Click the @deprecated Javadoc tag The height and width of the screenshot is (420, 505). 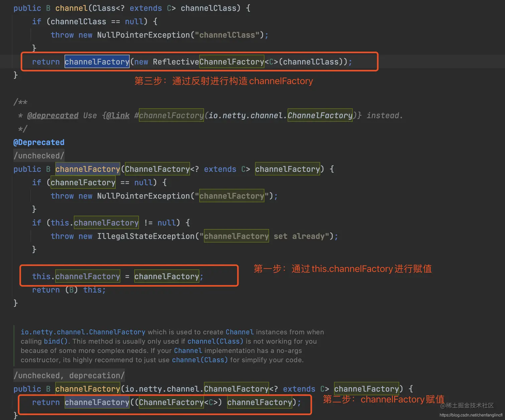click(x=53, y=116)
